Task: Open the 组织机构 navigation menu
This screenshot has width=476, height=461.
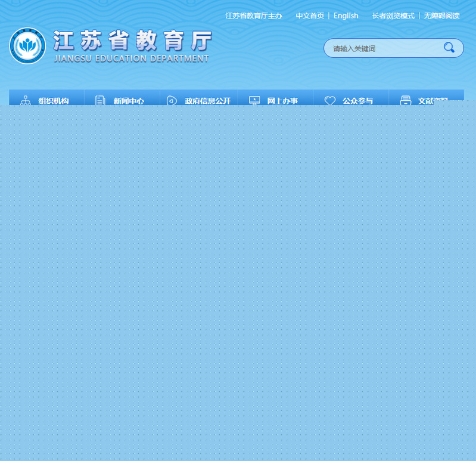Action: click(x=54, y=101)
